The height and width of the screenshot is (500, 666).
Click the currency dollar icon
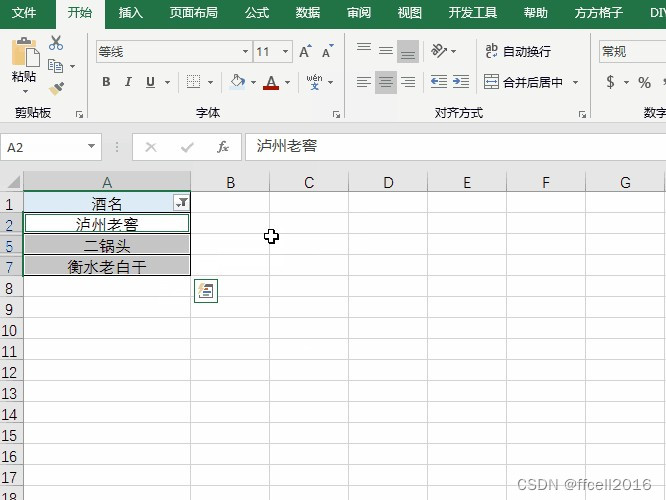pos(610,82)
